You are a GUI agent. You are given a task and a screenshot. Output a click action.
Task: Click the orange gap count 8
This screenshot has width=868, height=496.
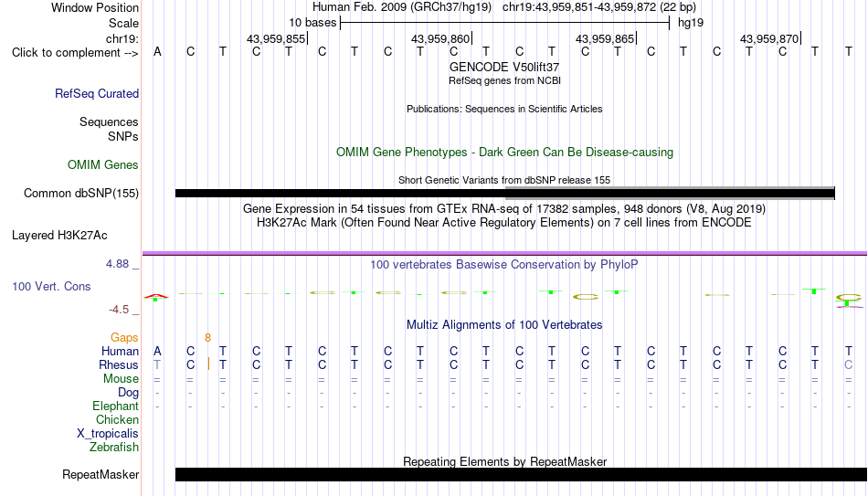coord(207,338)
